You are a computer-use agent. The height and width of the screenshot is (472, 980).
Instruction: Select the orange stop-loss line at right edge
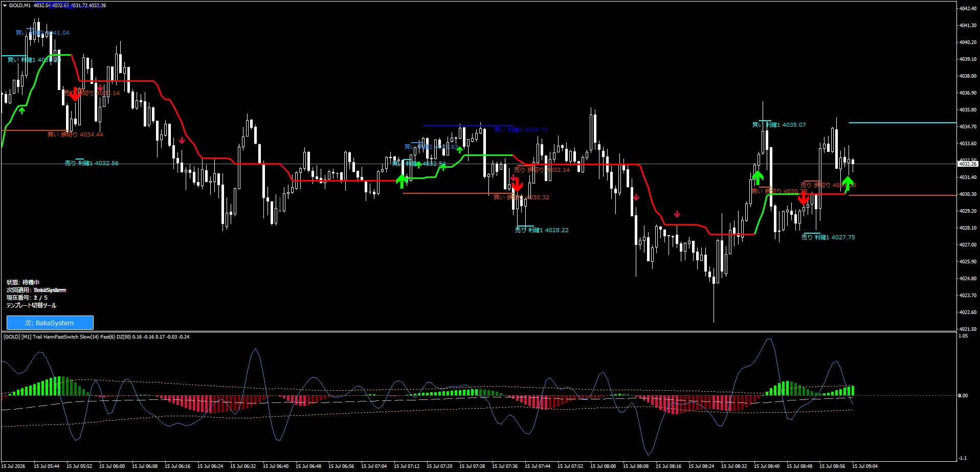tap(902, 195)
